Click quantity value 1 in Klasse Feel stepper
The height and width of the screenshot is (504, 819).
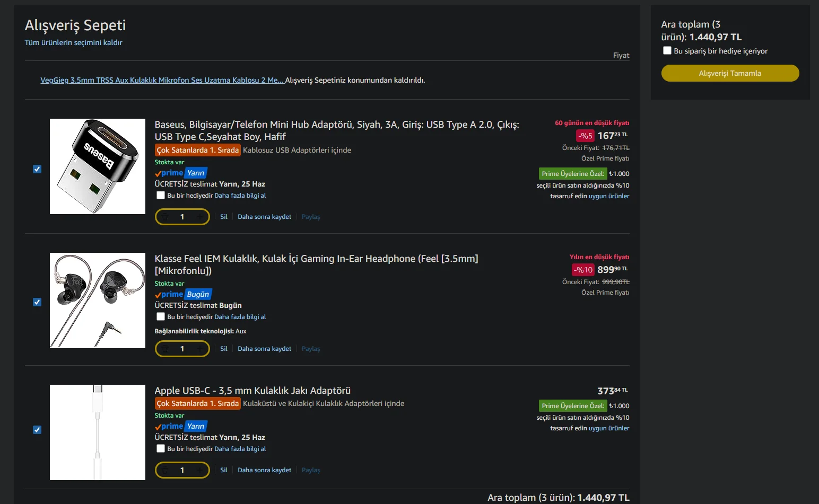pos(182,349)
